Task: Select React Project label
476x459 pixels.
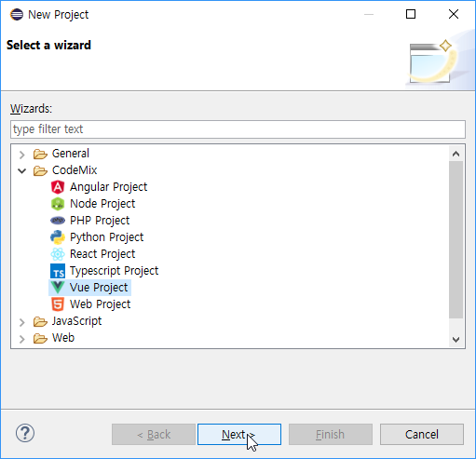Action: [x=102, y=254]
